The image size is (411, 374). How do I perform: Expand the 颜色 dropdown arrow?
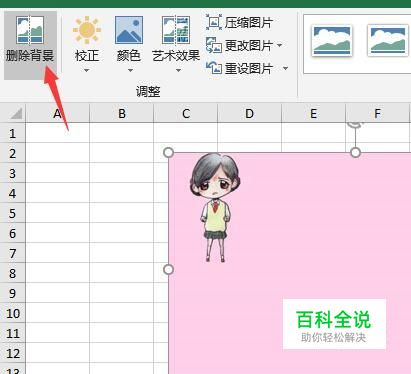130,70
